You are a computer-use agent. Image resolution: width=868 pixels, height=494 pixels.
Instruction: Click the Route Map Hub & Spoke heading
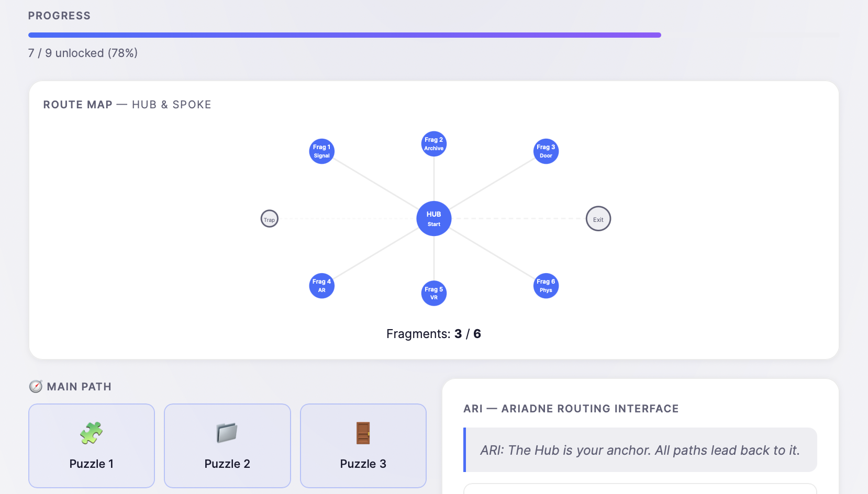click(127, 105)
